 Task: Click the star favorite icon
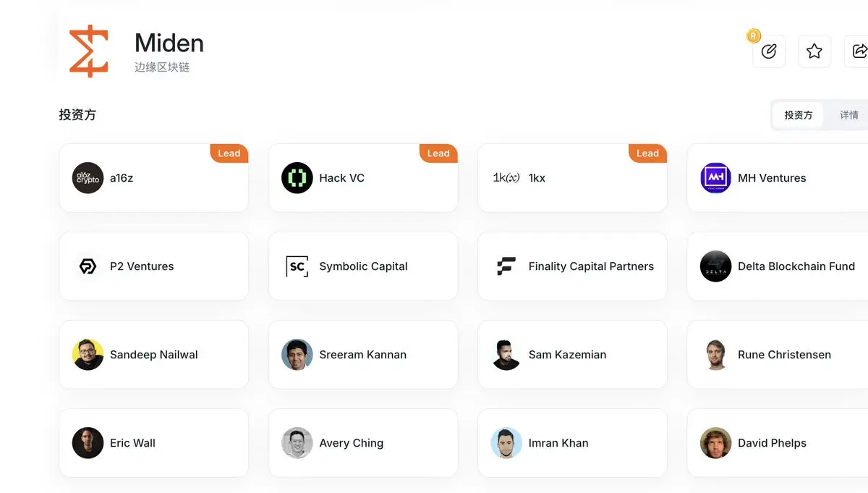[x=814, y=51]
